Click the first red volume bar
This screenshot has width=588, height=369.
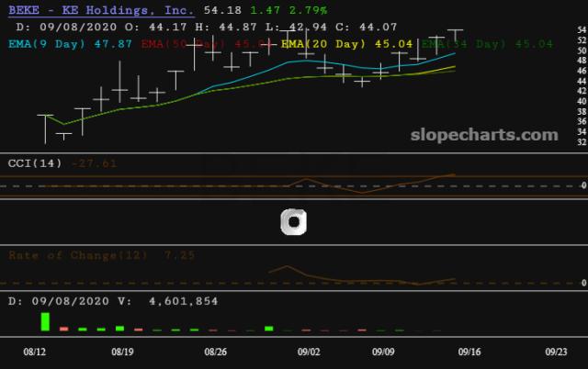[64, 329]
